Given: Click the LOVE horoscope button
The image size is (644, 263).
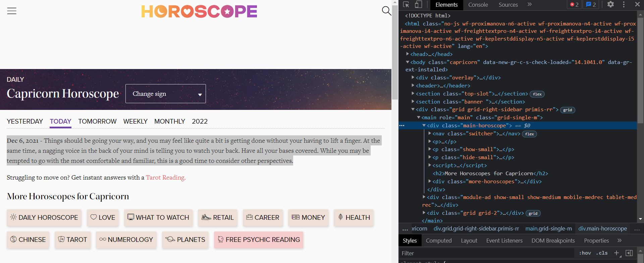Looking at the screenshot, I should pyautogui.click(x=103, y=217).
